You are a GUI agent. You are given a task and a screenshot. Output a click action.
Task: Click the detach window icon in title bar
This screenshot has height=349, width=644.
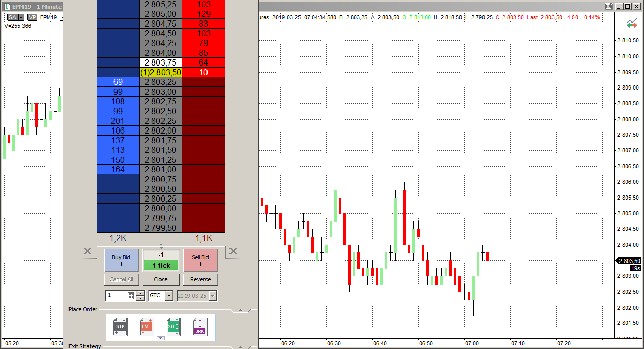pos(608,7)
